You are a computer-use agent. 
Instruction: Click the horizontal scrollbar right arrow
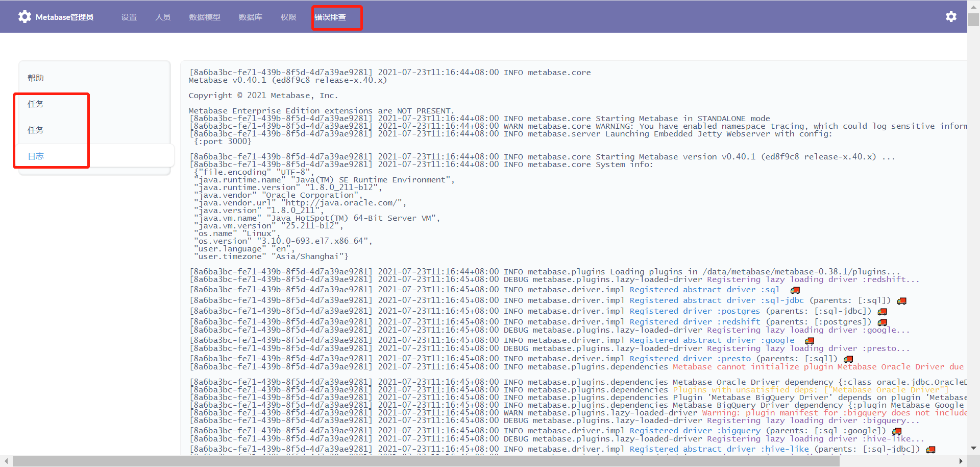(961, 461)
